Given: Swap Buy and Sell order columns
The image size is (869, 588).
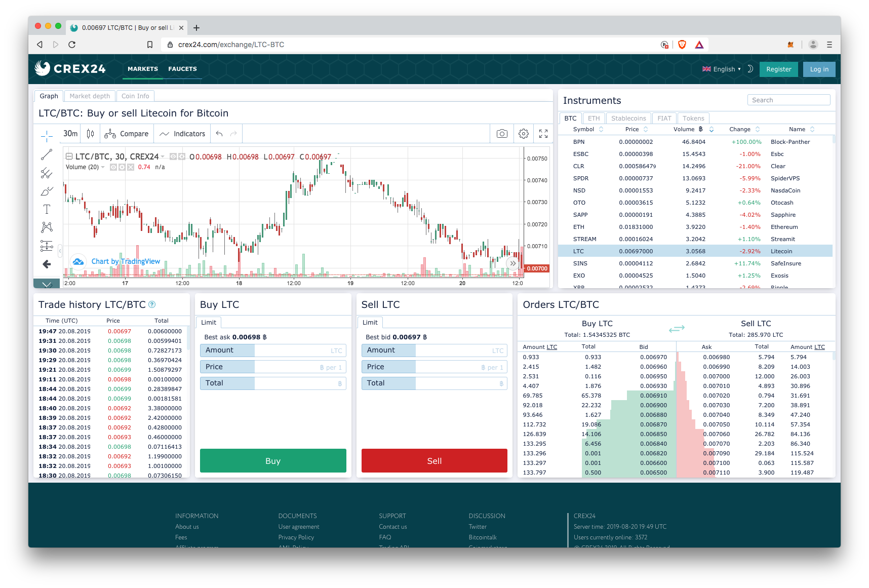Looking at the screenshot, I should 677,329.
